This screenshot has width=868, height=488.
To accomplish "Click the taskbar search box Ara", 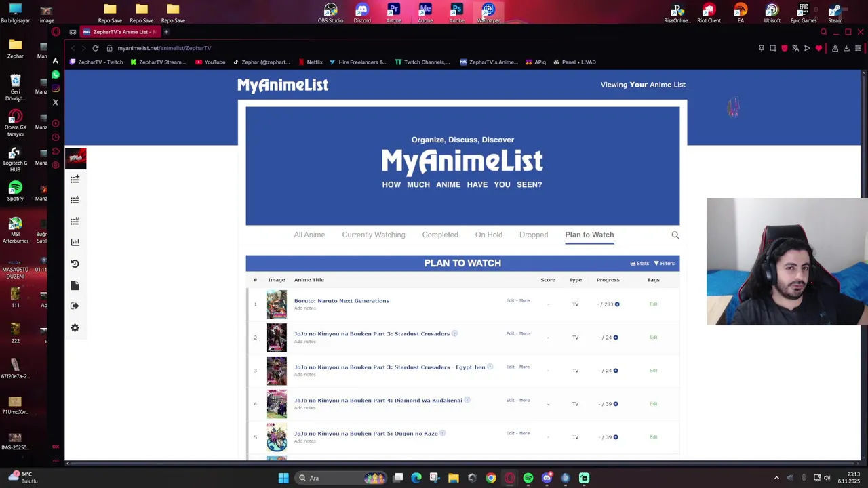I will point(342,478).
